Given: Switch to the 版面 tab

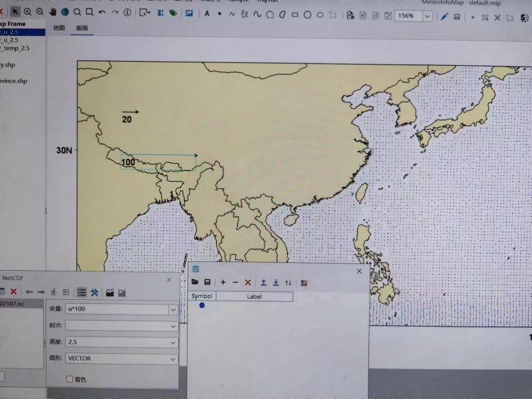Looking at the screenshot, I should click(x=82, y=28).
